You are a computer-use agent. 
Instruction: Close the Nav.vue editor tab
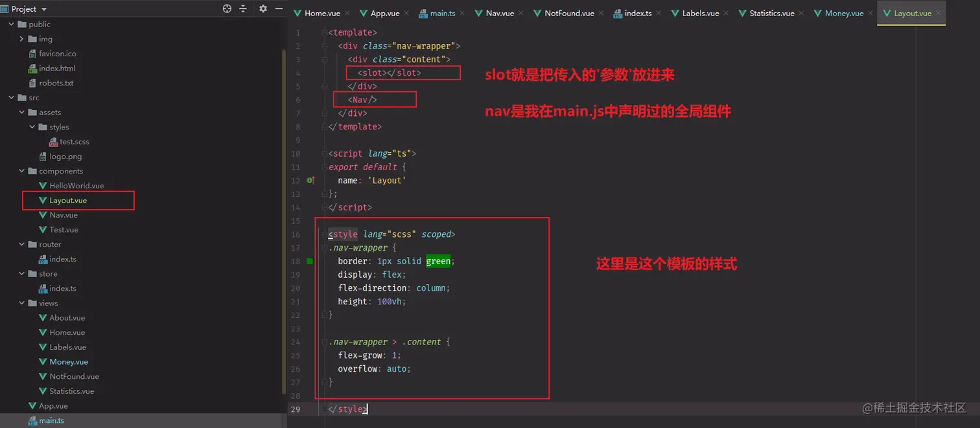click(x=520, y=13)
